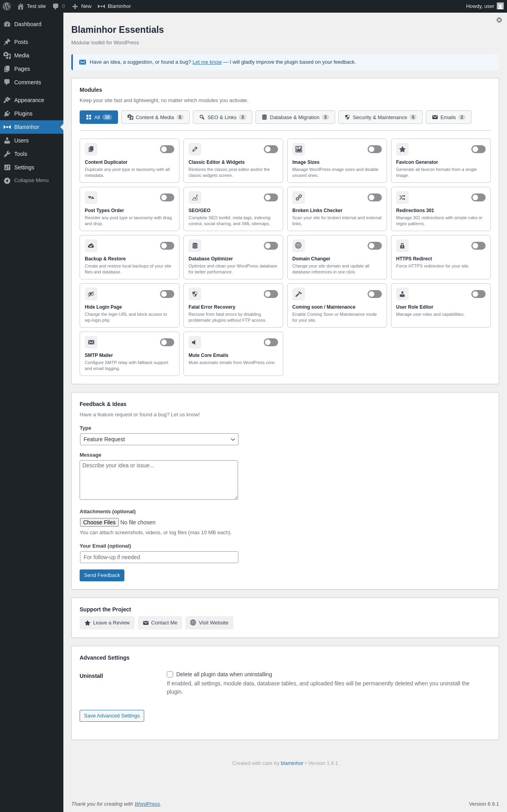The image size is (507, 812).
Task: Switch to the Security & Maintenance tab
Action: pyautogui.click(x=380, y=117)
